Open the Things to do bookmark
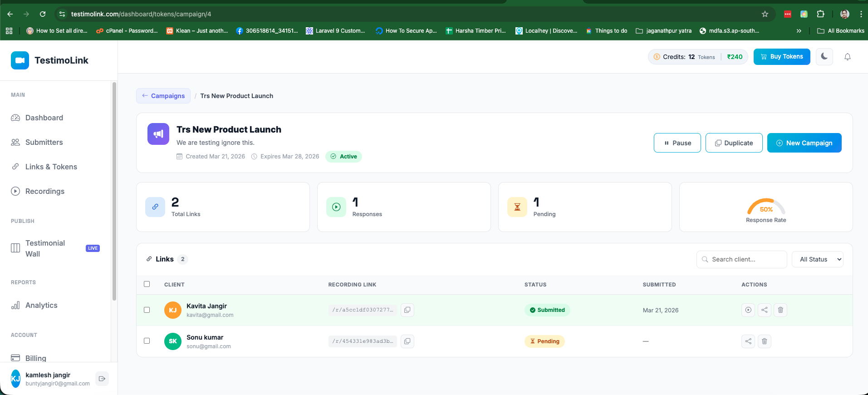This screenshot has height=395, width=868. (607, 31)
